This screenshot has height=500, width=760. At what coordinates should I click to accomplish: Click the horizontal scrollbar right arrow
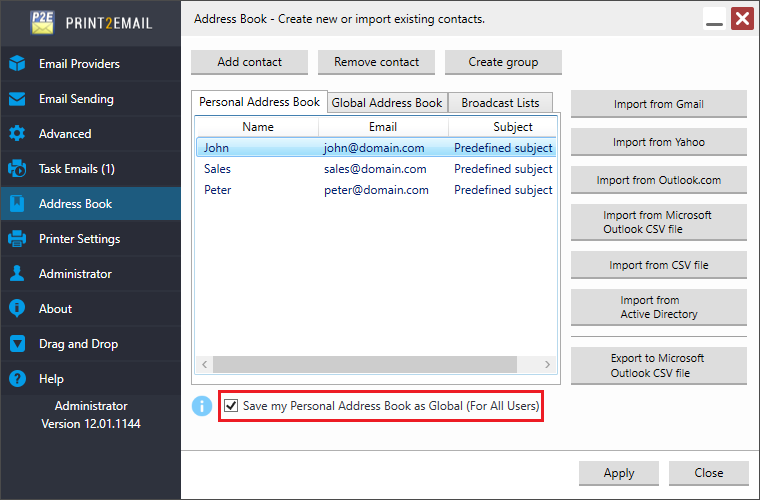tap(547, 364)
